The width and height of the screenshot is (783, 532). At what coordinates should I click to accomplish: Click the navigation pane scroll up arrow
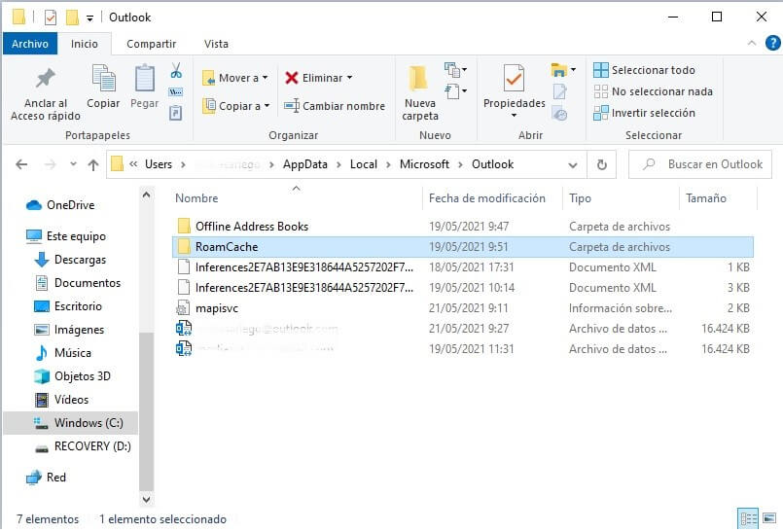coord(146,195)
